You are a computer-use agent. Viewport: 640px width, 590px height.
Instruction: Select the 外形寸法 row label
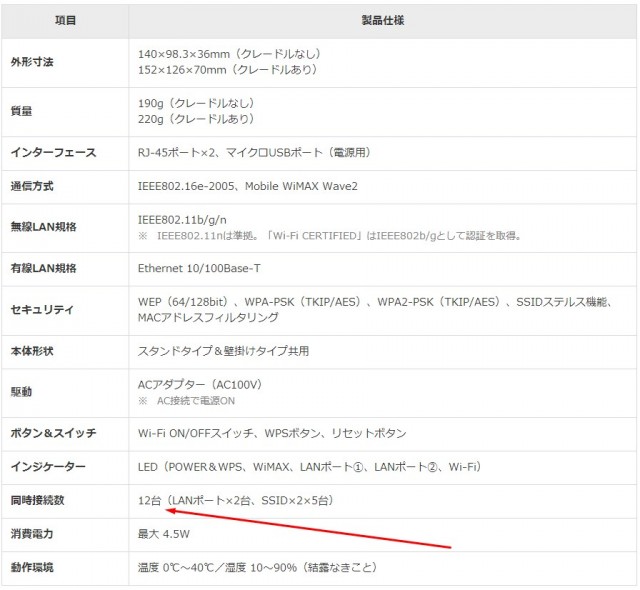click(32, 62)
